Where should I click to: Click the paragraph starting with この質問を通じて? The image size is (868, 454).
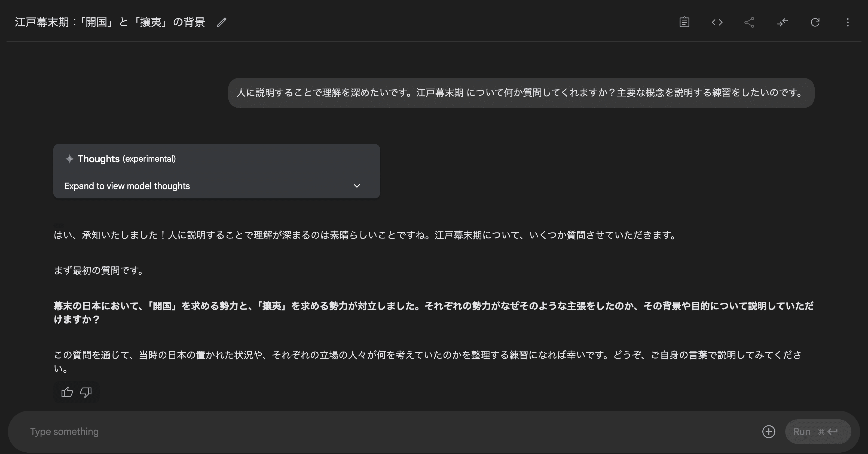[427, 361]
